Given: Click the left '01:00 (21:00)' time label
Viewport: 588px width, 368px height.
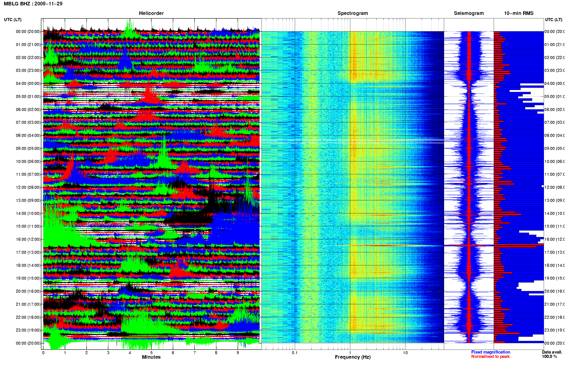Looking at the screenshot, I should click(28, 44).
